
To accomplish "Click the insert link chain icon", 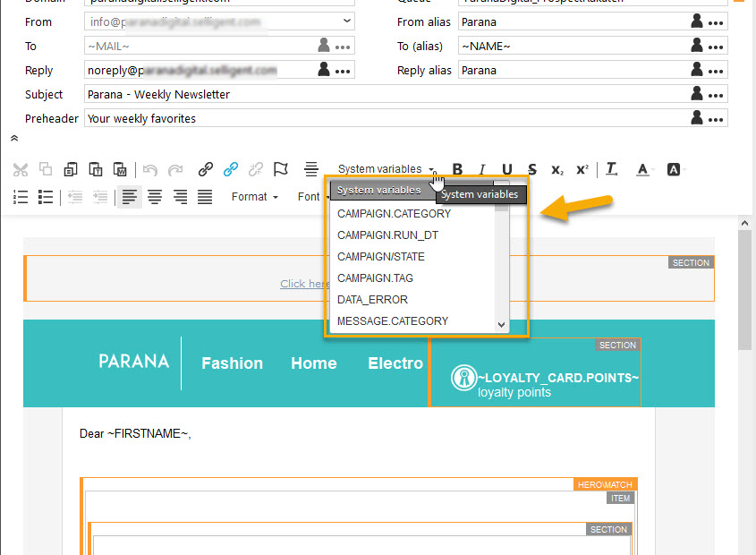I will click(x=206, y=169).
